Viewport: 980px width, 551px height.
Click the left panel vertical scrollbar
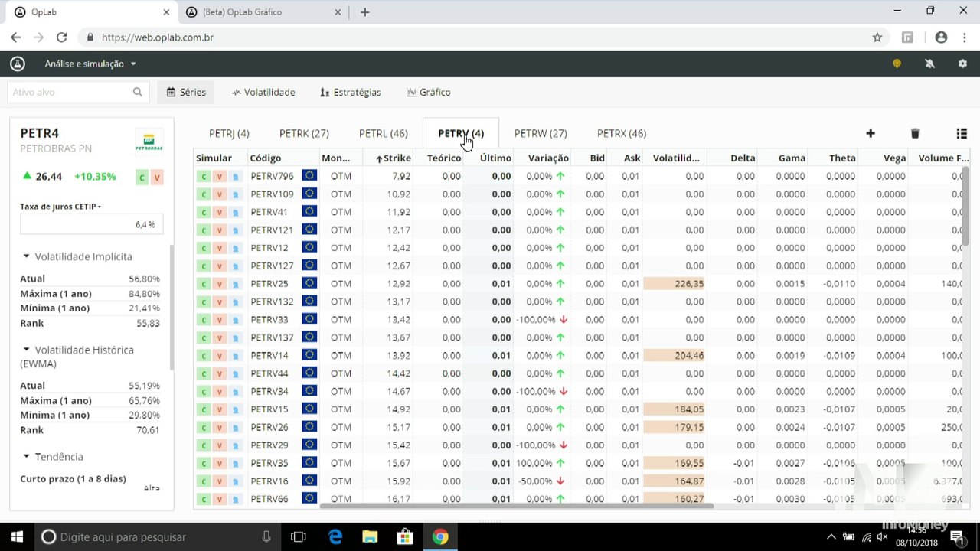(x=171, y=306)
